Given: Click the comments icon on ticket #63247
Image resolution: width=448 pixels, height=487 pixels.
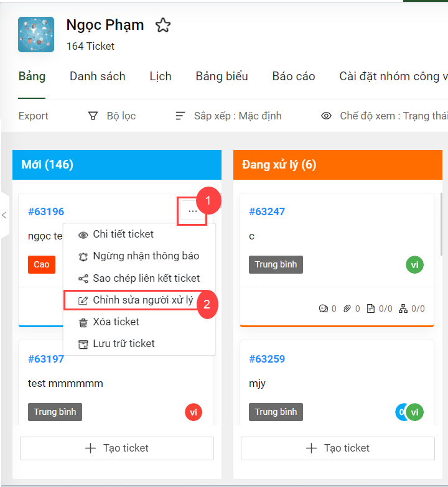Looking at the screenshot, I should pos(324,308).
